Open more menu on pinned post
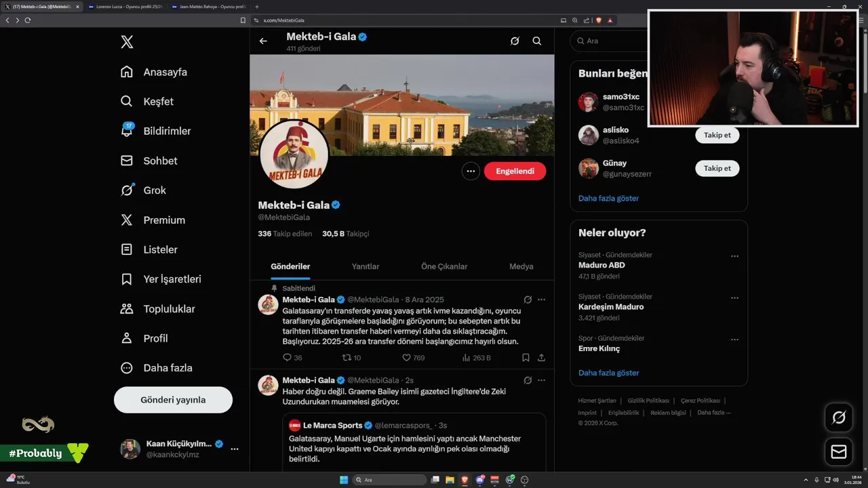868x488 pixels. (x=541, y=300)
